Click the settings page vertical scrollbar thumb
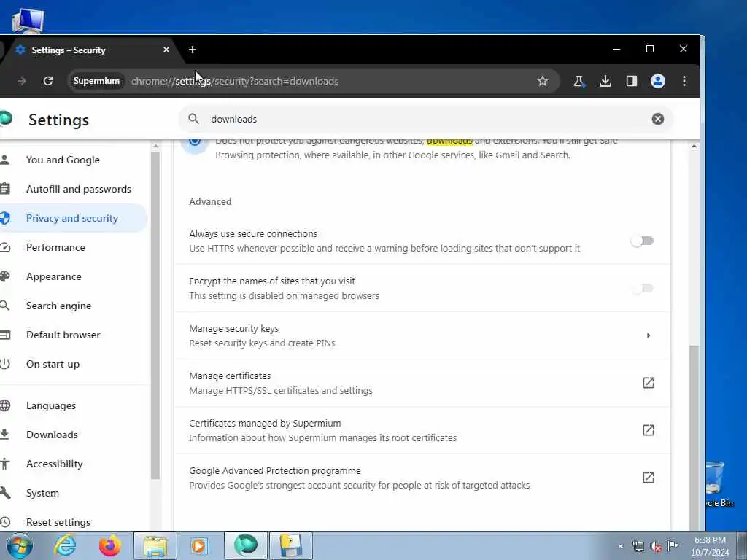This screenshot has width=747, height=560. coord(694,437)
